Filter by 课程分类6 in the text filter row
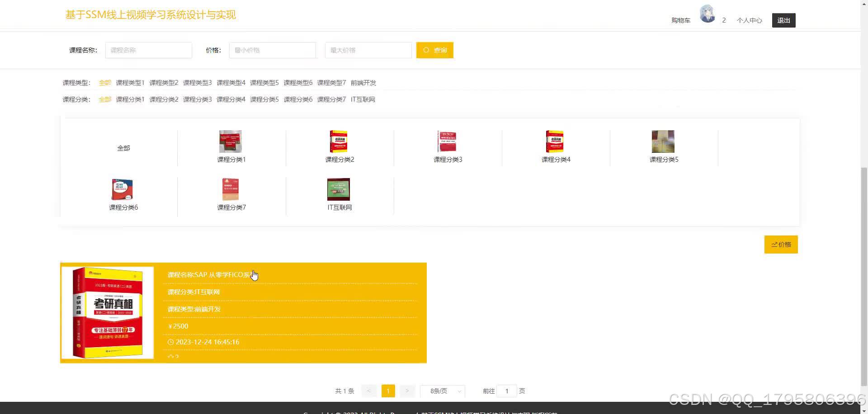 point(298,99)
